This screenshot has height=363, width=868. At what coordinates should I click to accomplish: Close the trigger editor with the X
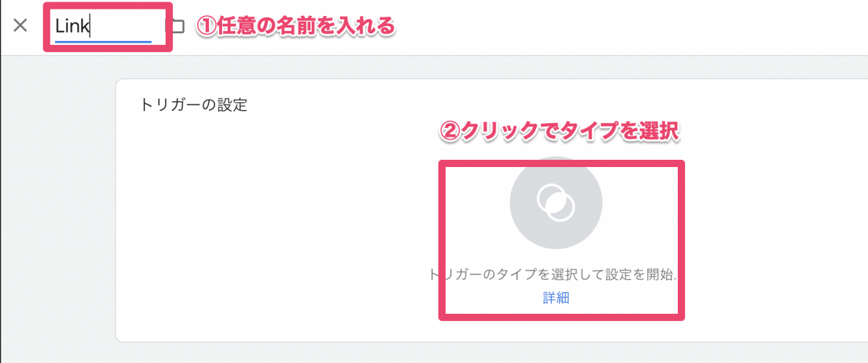(x=20, y=26)
